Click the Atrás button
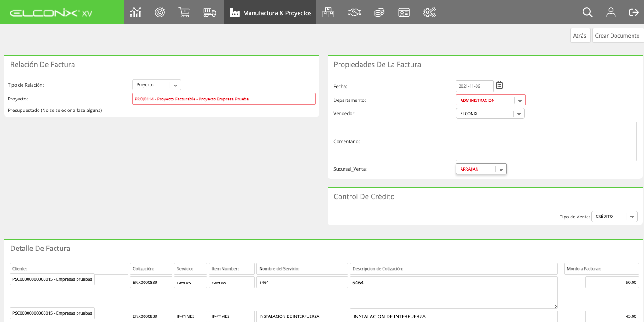Viewport: 644px width, 322px height. coord(580,35)
